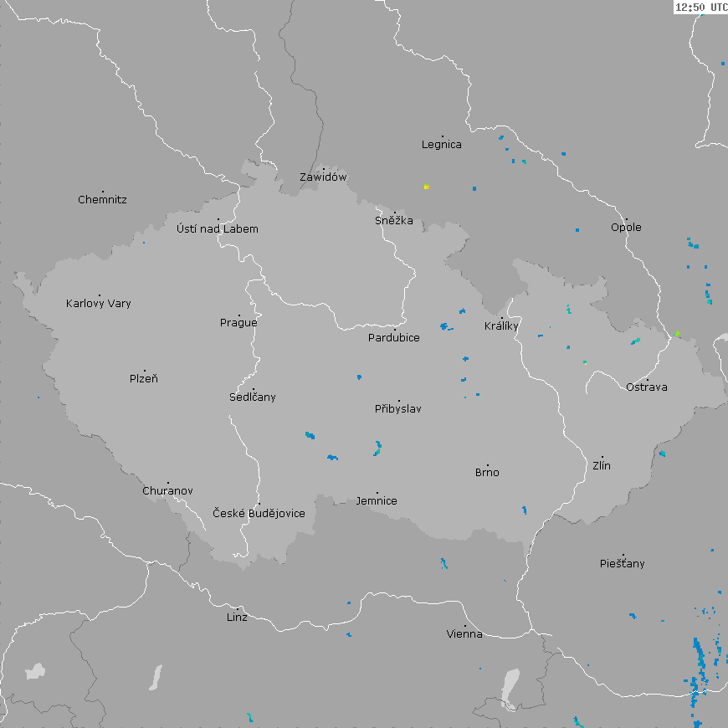
Task: Click the yellow lightning strike marker below Legnica
Action: coord(426,187)
